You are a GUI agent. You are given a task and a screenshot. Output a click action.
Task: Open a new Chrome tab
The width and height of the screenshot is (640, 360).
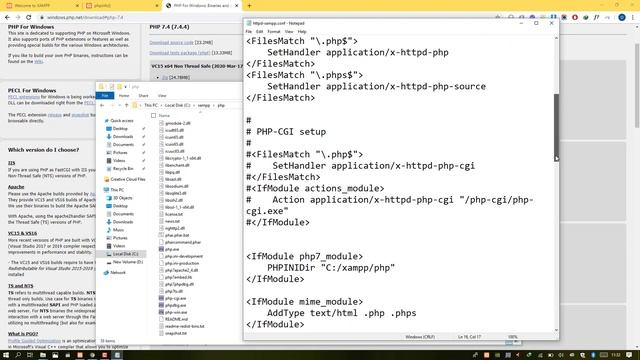tap(249, 6)
